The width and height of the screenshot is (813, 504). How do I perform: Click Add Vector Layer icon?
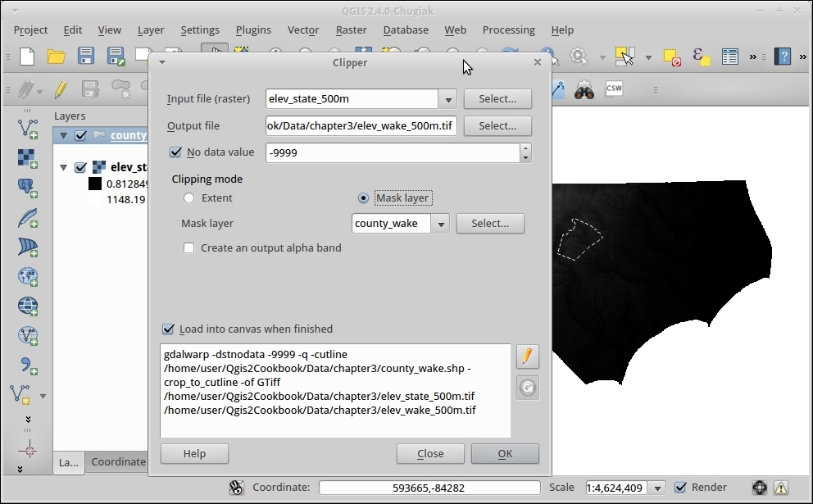[x=28, y=129]
